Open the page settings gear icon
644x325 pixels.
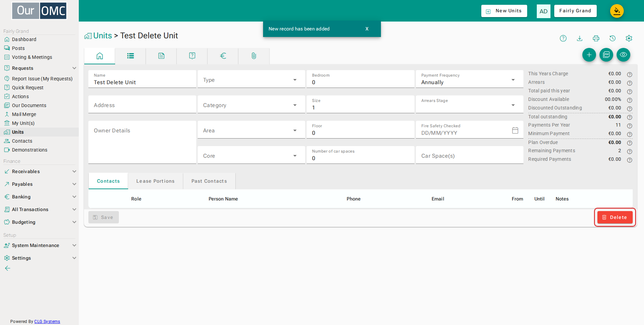[x=629, y=38]
